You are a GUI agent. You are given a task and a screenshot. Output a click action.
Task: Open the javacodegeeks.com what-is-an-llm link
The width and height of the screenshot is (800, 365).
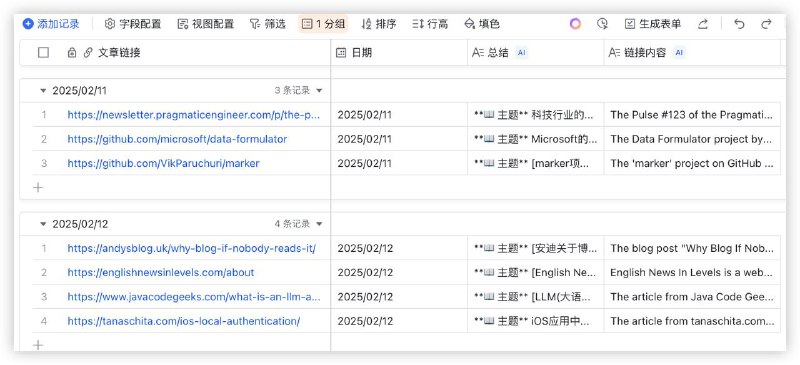194,297
